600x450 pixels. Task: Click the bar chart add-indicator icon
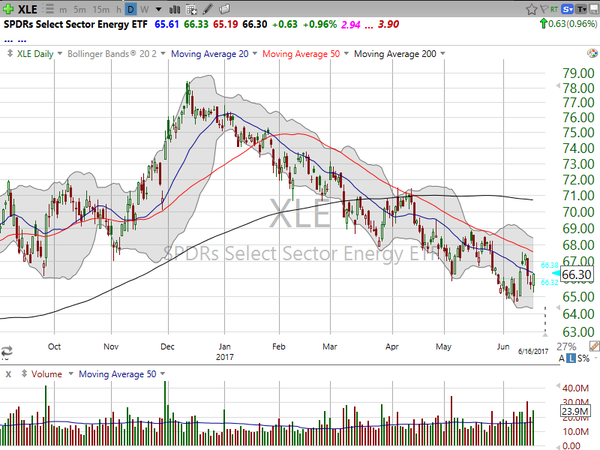point(174,9)
